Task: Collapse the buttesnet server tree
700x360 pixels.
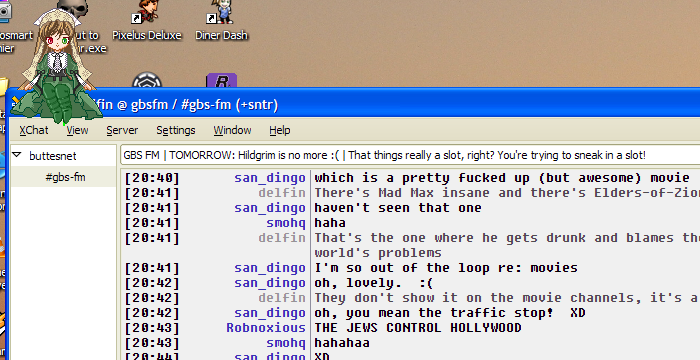Action: pos(17,155)
